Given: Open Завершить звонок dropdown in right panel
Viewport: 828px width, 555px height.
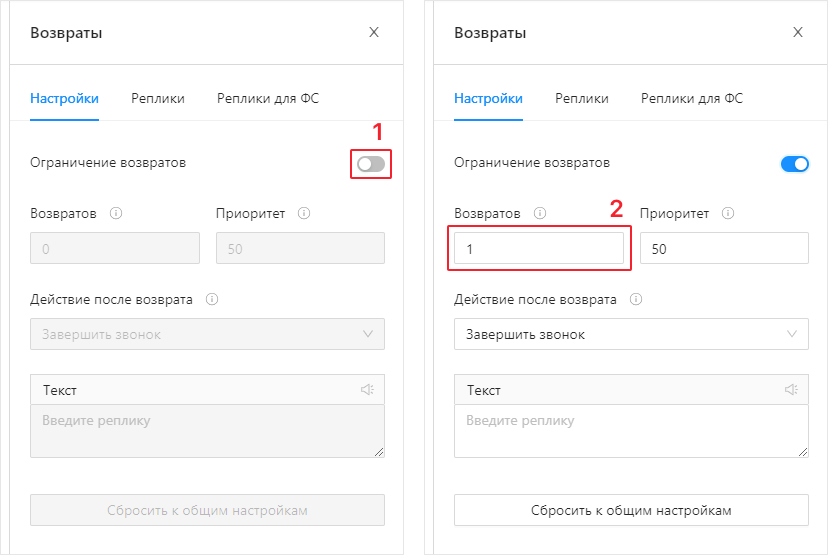Looking at the screenshot, I should tap(631, 334).
